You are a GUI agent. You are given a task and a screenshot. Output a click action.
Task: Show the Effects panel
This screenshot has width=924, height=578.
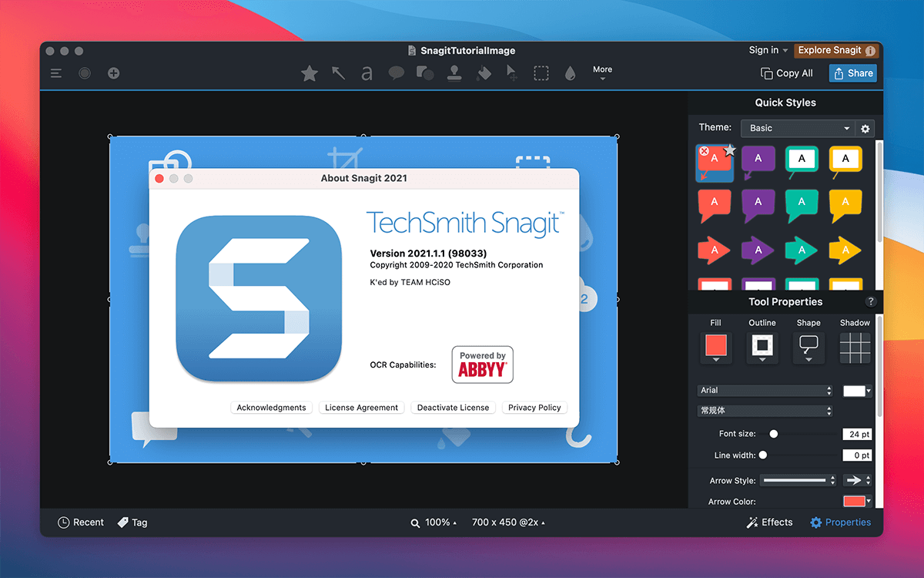769,523
